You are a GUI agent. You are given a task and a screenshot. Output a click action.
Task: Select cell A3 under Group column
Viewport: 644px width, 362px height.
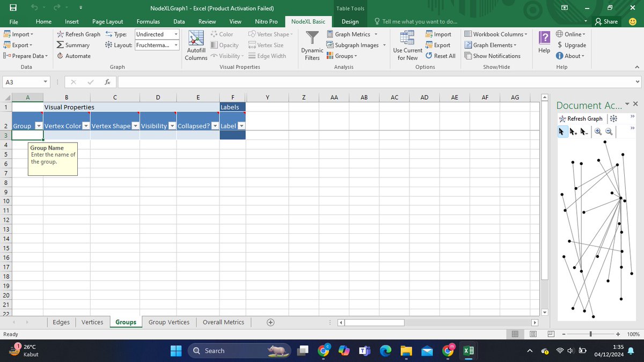pos(27,135)
